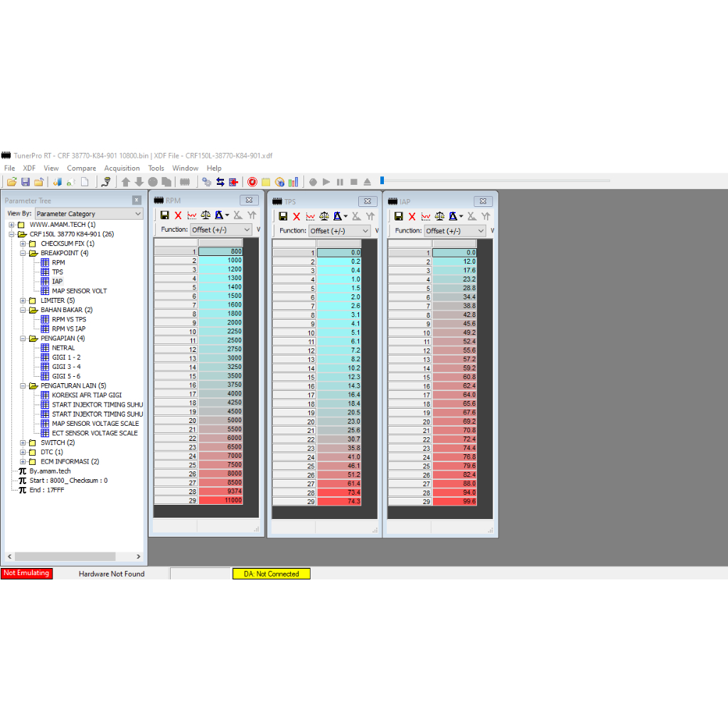Screen dimensions: 728x728
Task: Click the blue transfer arrows toolbar icon
Action: [220, 182]
